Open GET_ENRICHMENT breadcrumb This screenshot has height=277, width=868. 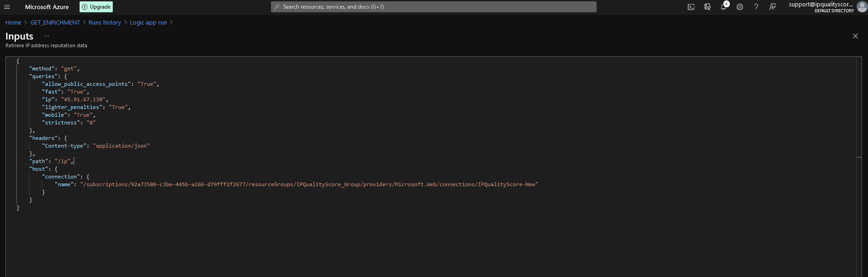click(x=55, y=22)
